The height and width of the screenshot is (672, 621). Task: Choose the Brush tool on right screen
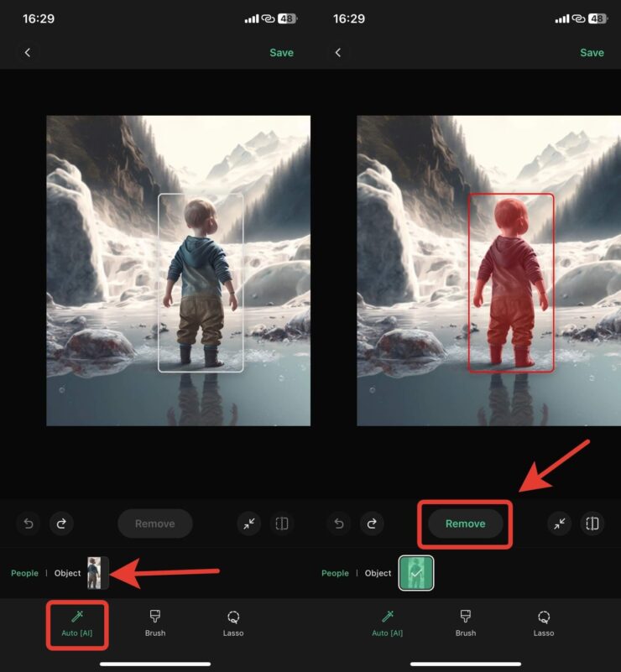pyautogui.click(x=466, y=623)
